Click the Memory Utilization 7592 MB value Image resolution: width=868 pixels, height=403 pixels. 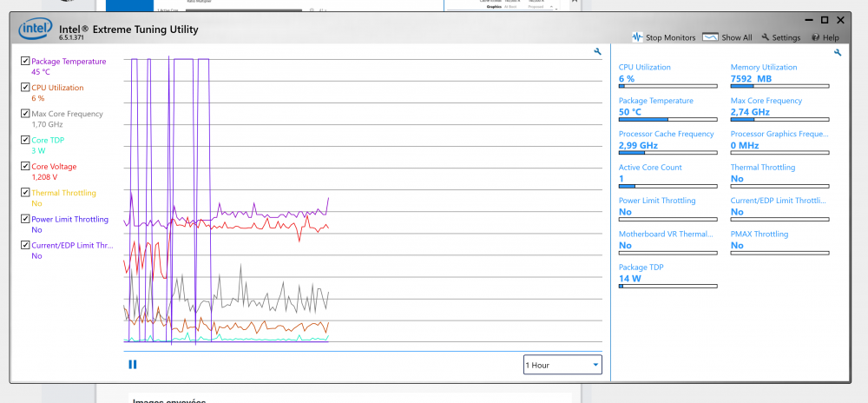click(751, 79)
